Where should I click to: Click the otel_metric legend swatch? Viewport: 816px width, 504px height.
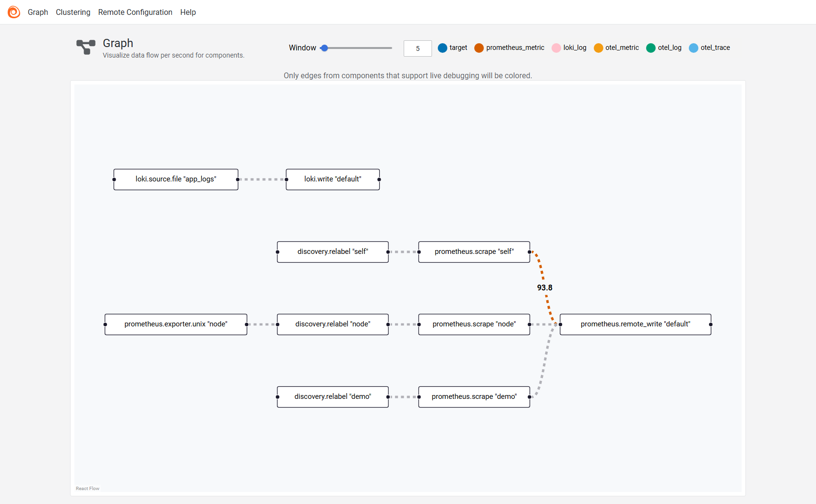pyautogui.click(x=599, y=48)
